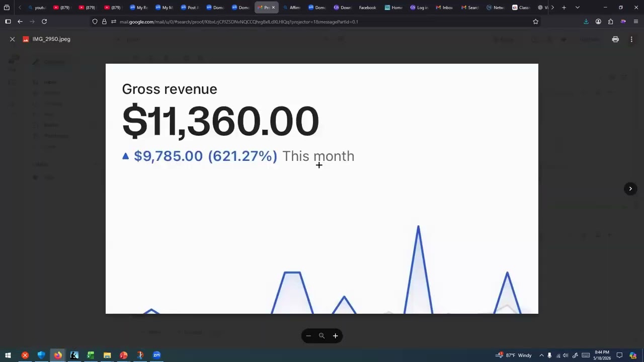Viewport: 644px width, 362px height.
Task: View site security lock information
Action: click(x=104, y=22)
